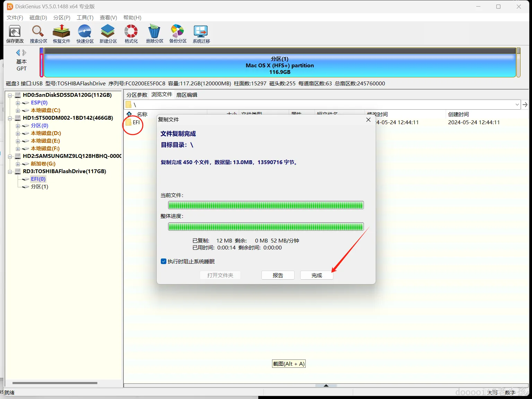Click the 保存更改 save changes toolbar icon

[15, 34]
